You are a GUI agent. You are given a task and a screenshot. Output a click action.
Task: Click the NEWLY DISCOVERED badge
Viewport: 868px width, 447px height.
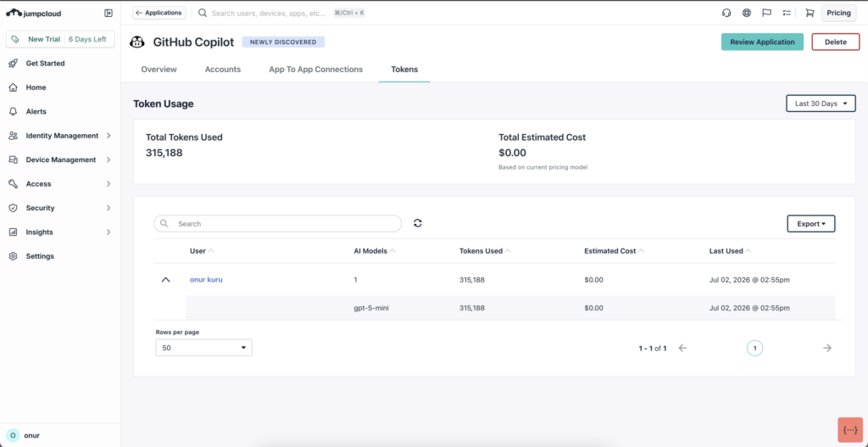tap(283, 42)
